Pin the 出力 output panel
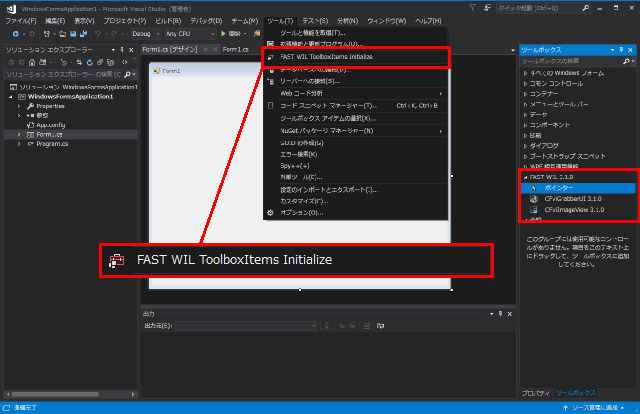Viewport: 640px width, 414px height. click(500, 314)
